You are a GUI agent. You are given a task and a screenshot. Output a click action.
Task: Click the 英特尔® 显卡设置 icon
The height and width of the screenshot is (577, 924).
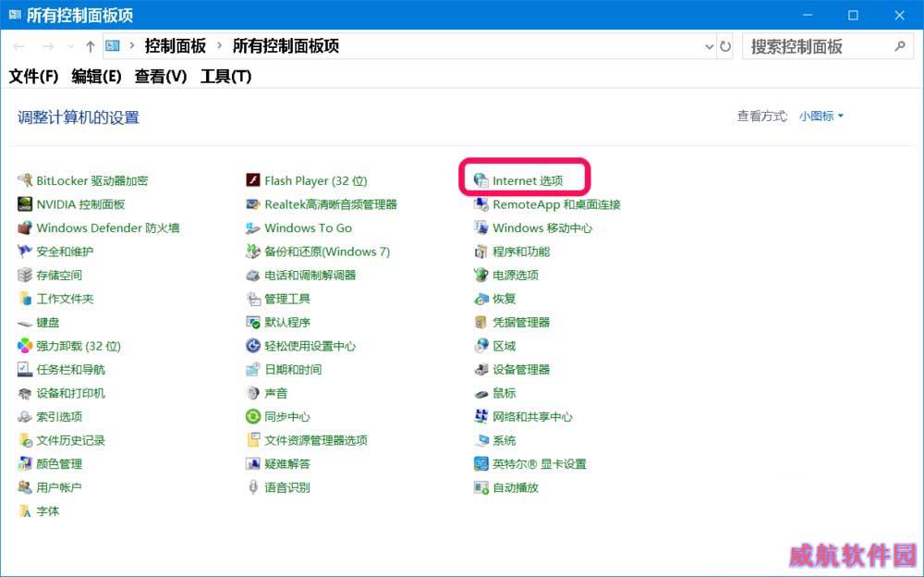pos(480,463)
